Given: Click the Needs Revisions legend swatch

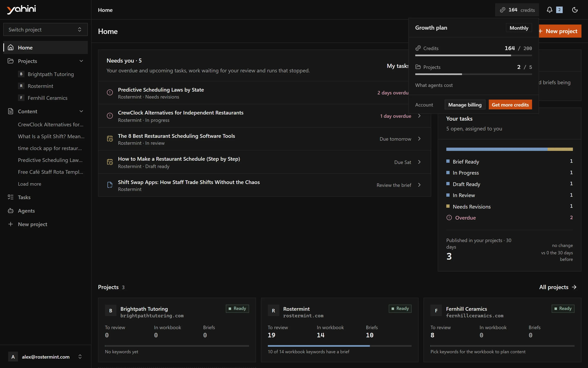Looking at the screenshot, I should click(x=448, y=206).
